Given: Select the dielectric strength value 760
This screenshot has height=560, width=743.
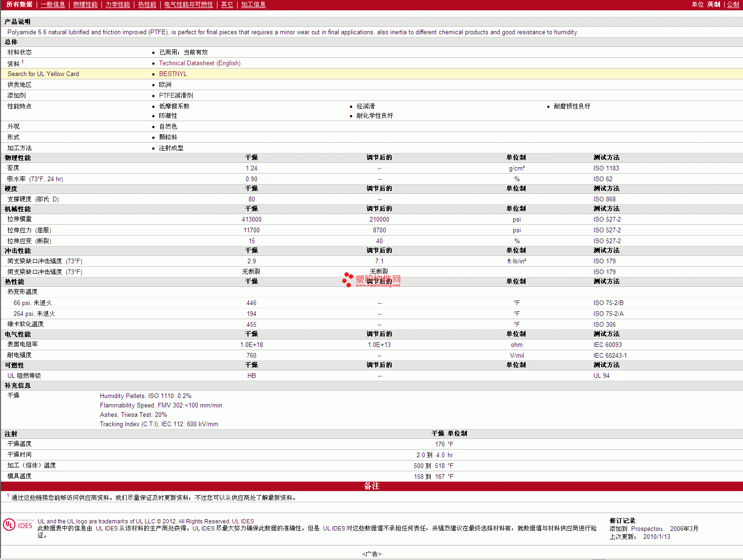Looking at the screenshot, I should 251,355.
